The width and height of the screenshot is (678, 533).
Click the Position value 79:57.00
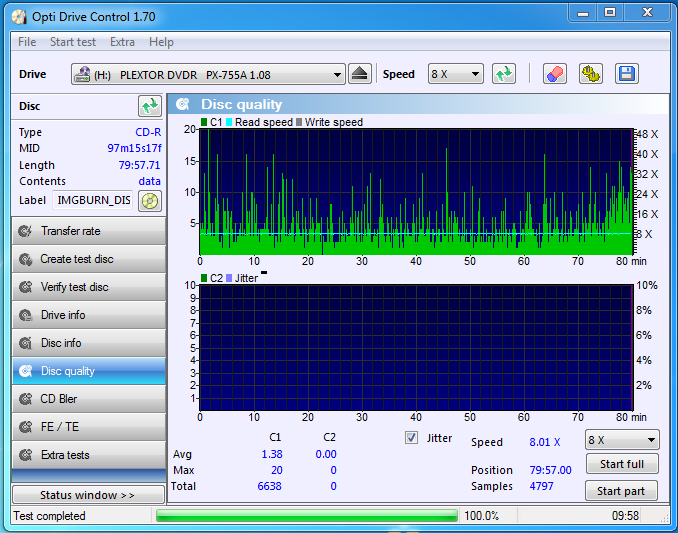pyautogui.click(x=550, y=470)
